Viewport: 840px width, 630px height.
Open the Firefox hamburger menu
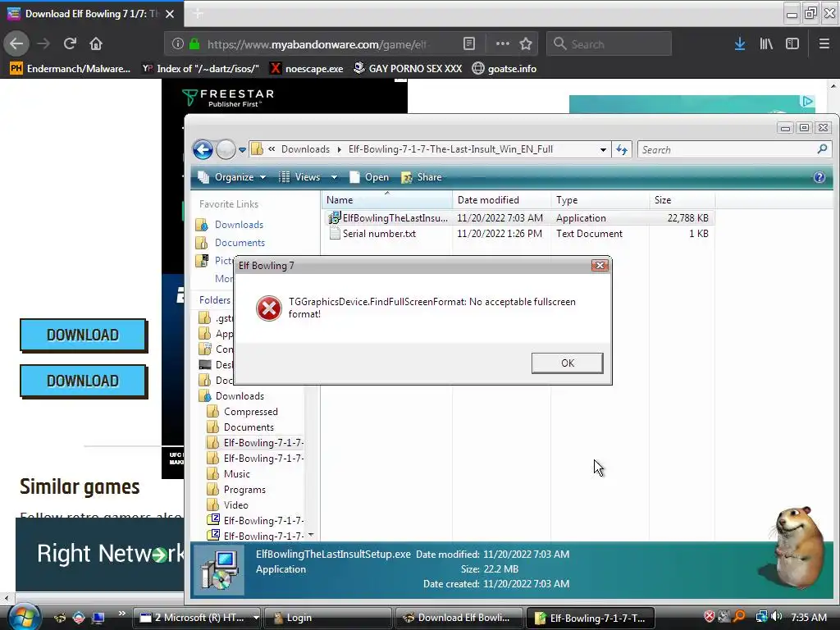(x=824, y=44)
